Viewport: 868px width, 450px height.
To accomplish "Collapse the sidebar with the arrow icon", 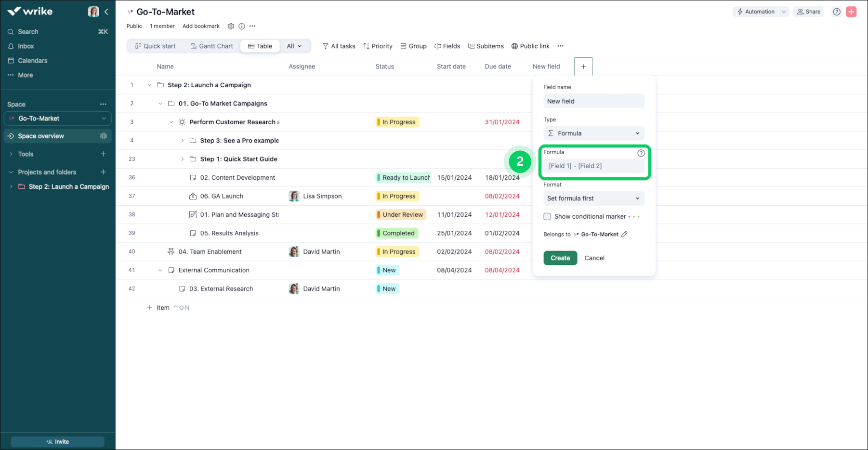I will click(x=106, y=12).
